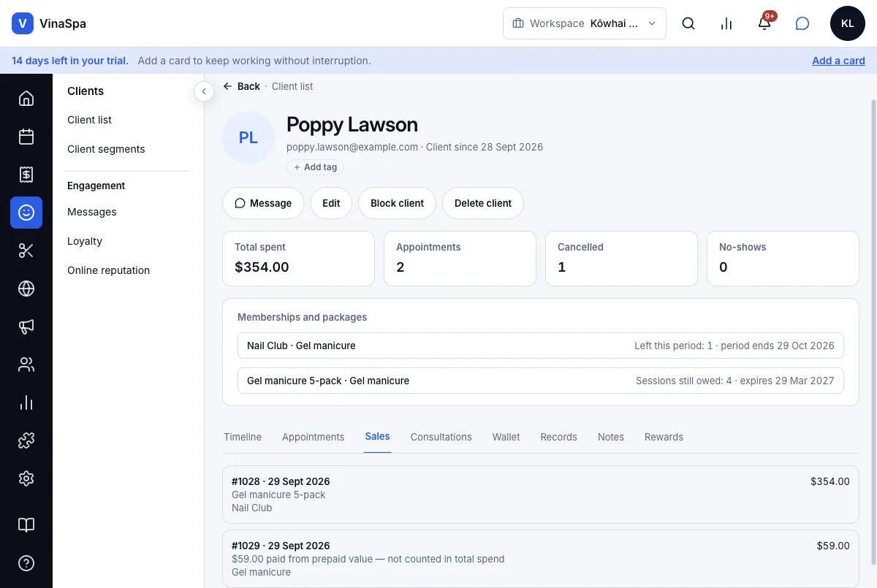Viewport: 877px width, 588px height.
Task: Open the analytics chart icon in header
Action: (726, 23)
